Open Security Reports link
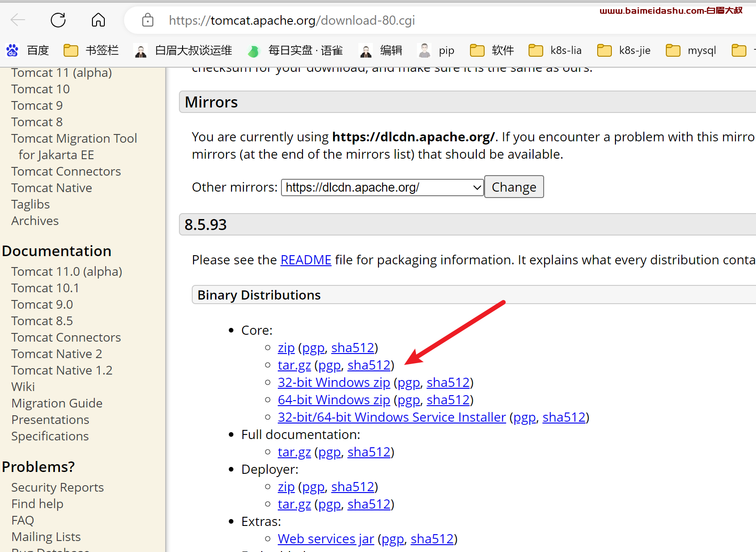This screenshot has width=756, height=552. click(57, 488)
